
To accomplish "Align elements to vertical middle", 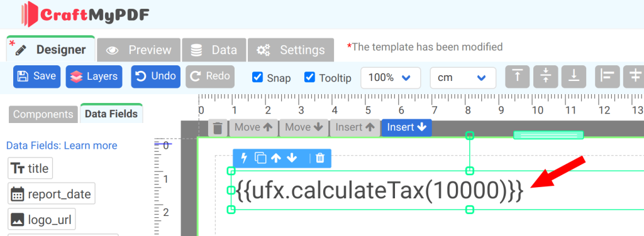I will [x=545, y=77].
